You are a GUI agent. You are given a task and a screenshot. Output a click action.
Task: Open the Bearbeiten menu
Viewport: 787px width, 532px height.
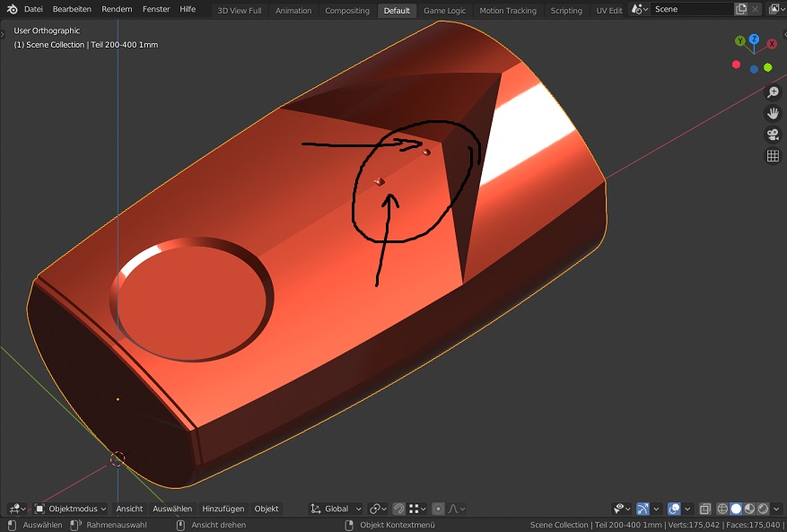point(72,10)
